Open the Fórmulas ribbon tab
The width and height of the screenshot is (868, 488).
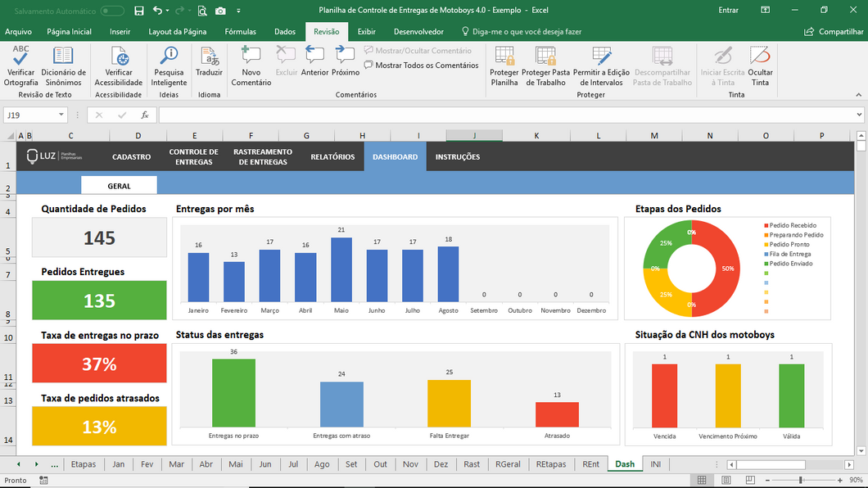click(240, 32)
